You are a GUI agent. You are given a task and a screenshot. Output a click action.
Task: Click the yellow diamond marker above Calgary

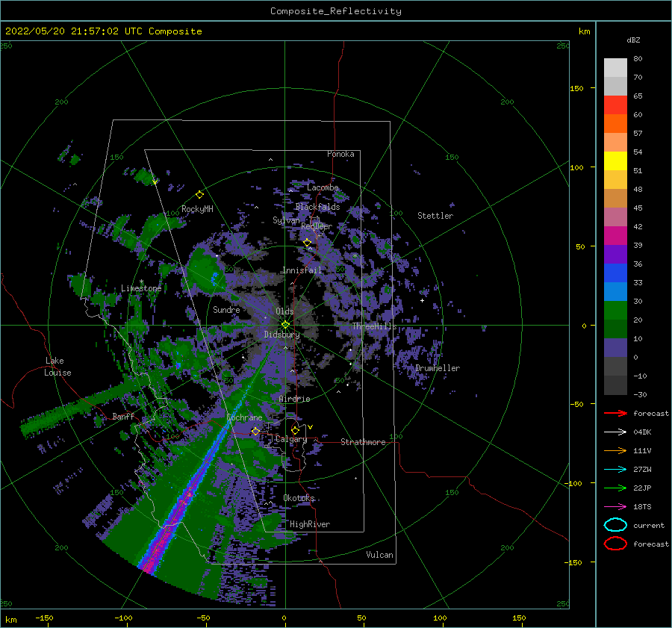coord(295,430)
